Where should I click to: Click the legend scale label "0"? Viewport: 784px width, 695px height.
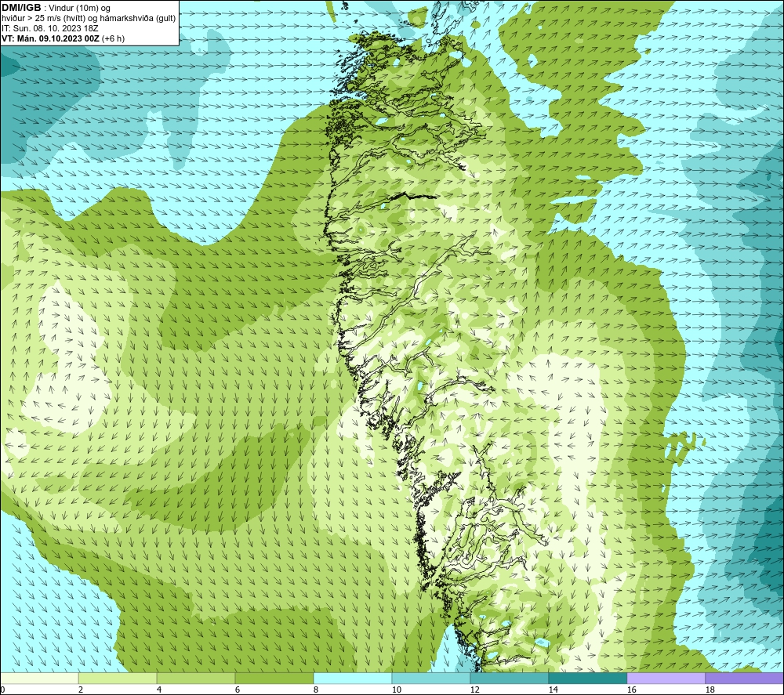[x=2, y=690]
